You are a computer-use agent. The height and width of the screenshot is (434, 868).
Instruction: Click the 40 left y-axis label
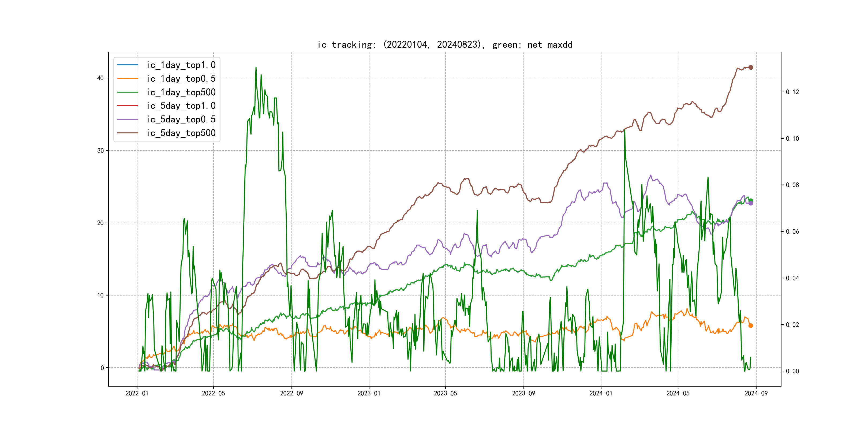[100, 78]
